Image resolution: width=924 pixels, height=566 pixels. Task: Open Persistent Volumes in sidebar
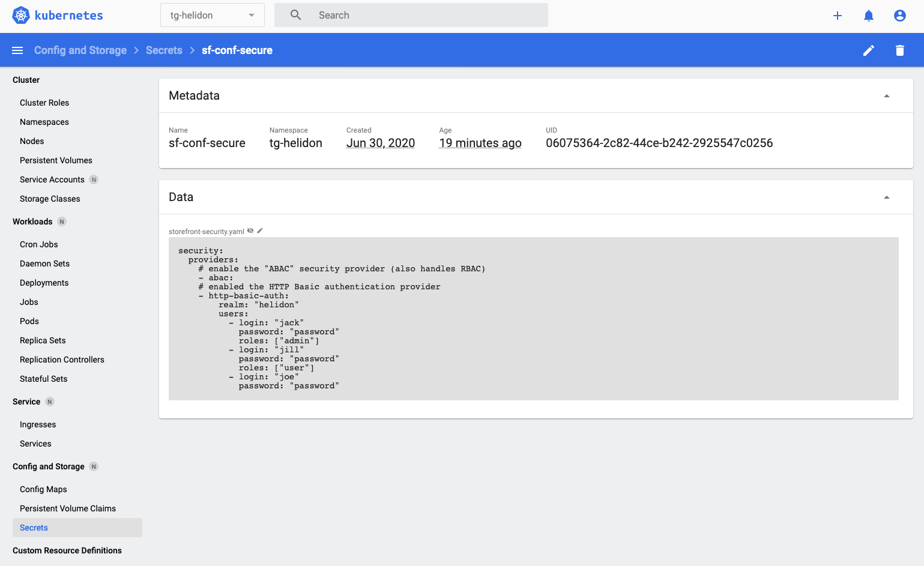pyautogui.click(x=56, y=160)
